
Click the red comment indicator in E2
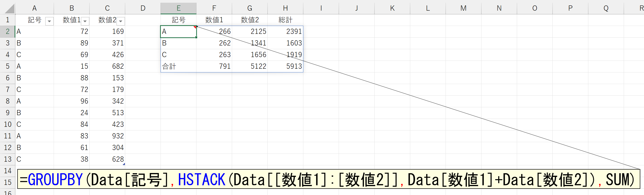195,27
